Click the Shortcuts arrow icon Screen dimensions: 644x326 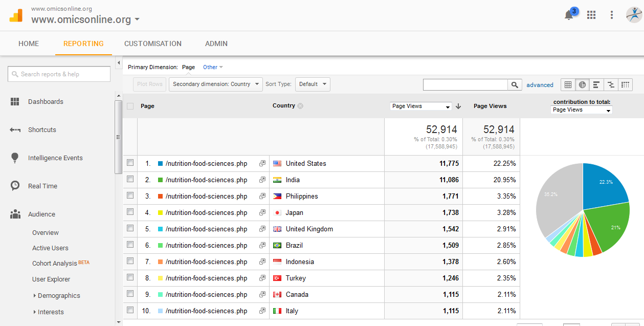[x=15, y=130]
